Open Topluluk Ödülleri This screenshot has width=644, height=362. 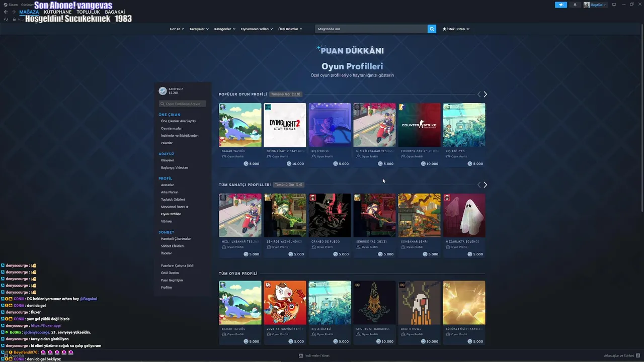point(173,200)
